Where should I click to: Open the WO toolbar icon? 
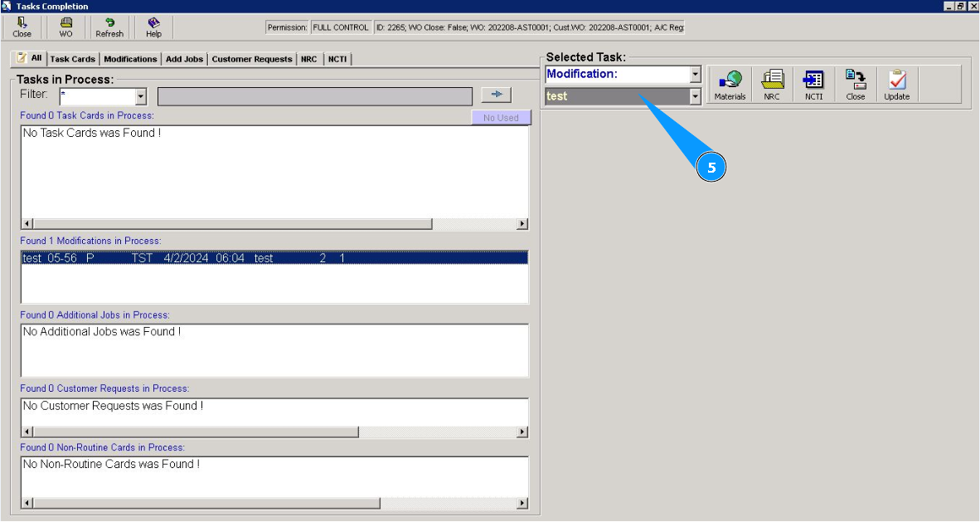(65, 27)
